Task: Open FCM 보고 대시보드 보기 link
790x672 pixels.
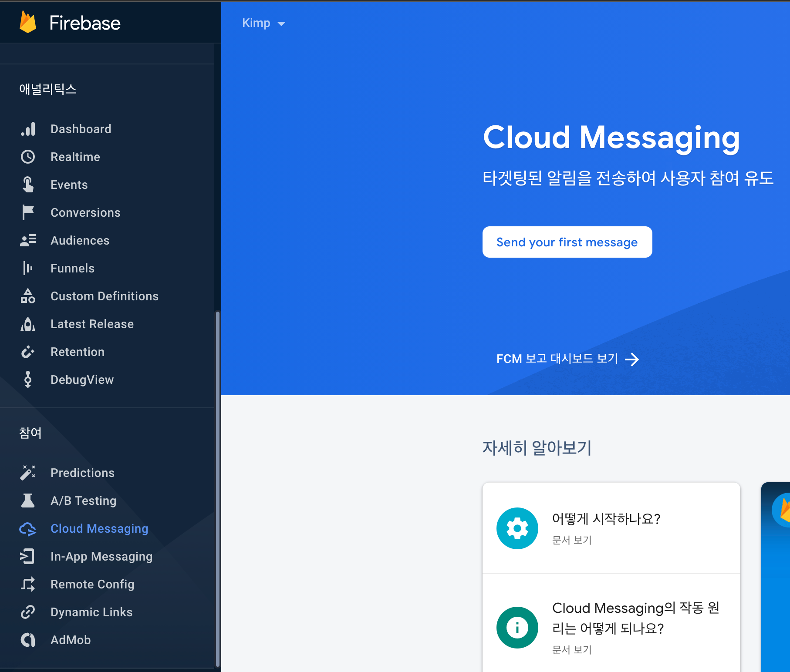Action: coord(568,359)
